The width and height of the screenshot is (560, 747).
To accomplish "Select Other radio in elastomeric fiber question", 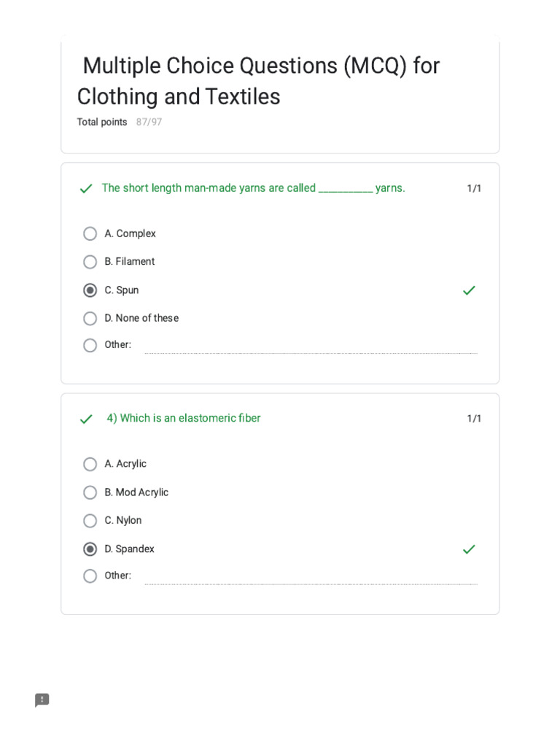I will click(x=90, y=576).
